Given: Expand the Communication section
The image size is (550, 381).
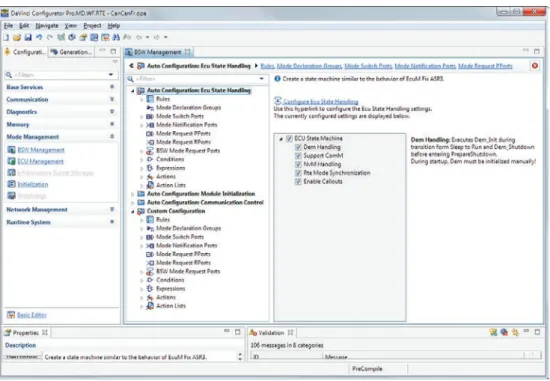Looking at the screenshot, I should pos(112,99).
